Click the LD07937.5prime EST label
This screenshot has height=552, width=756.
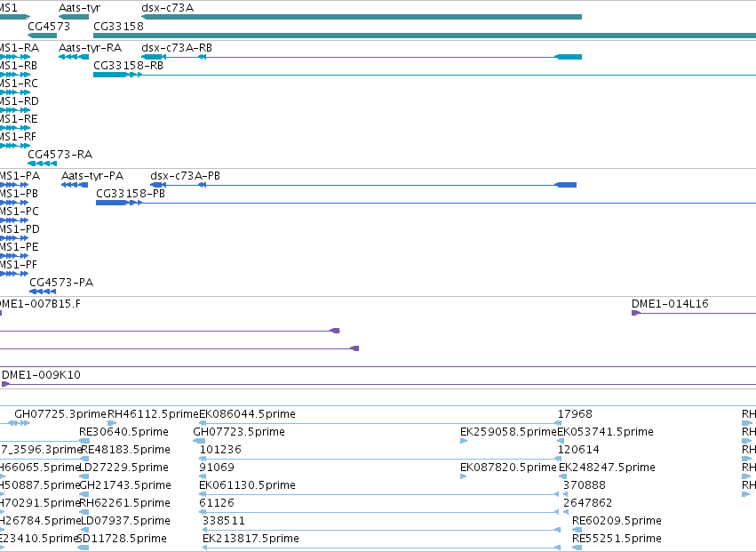[x=125, y=521]
